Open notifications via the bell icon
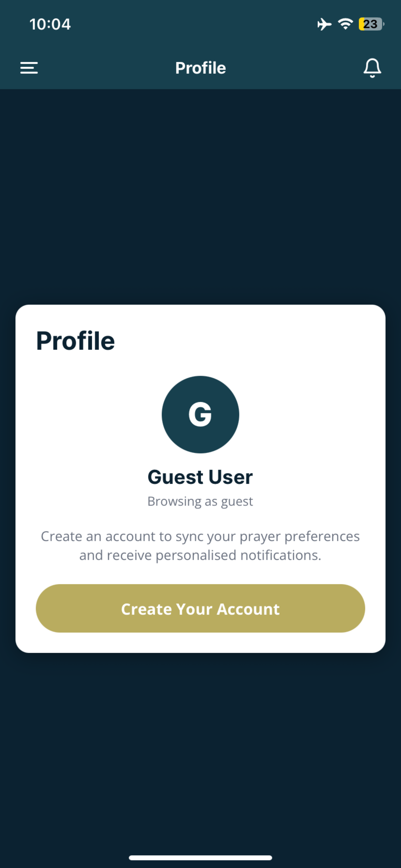The image size is (401, 868). [372, 68]
